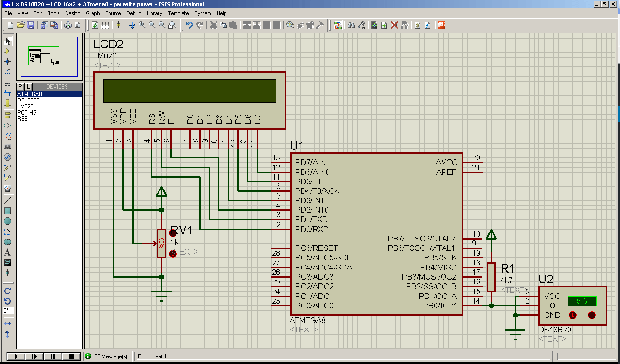
Task: Select the 2D circle drawing tool
Action: tap(8, 221)
